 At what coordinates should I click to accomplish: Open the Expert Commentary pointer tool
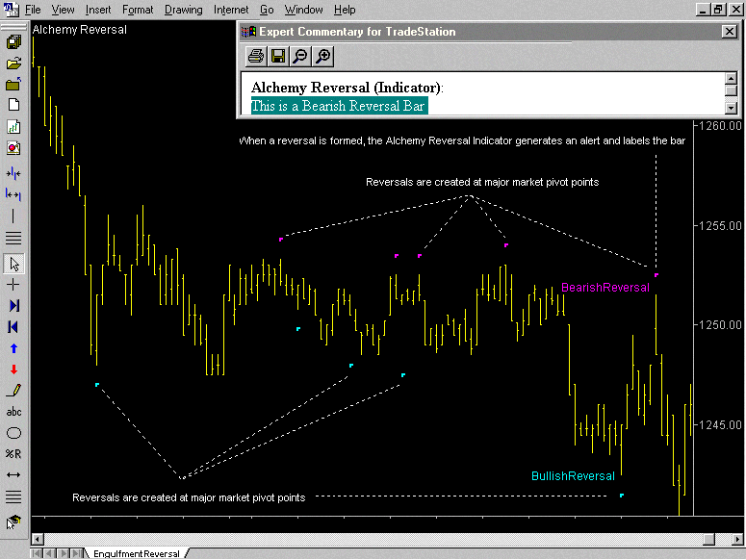click(13, 522)
